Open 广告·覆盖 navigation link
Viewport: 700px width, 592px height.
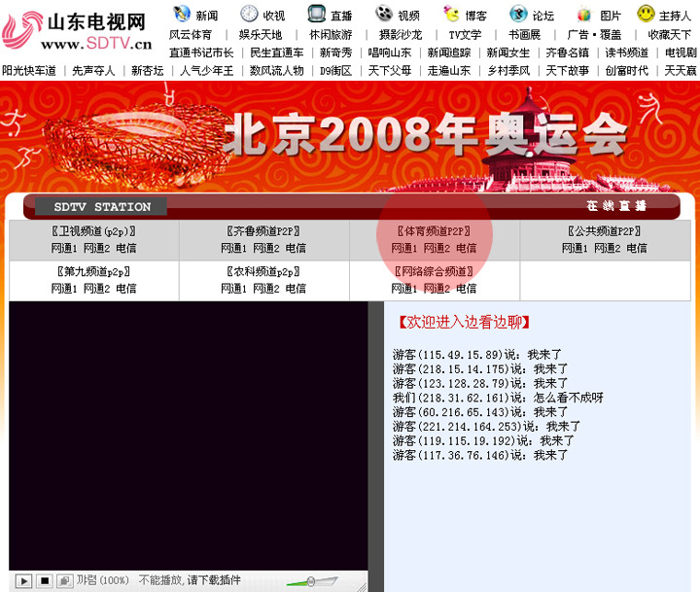pyautogui.click(x=594, y=35)
